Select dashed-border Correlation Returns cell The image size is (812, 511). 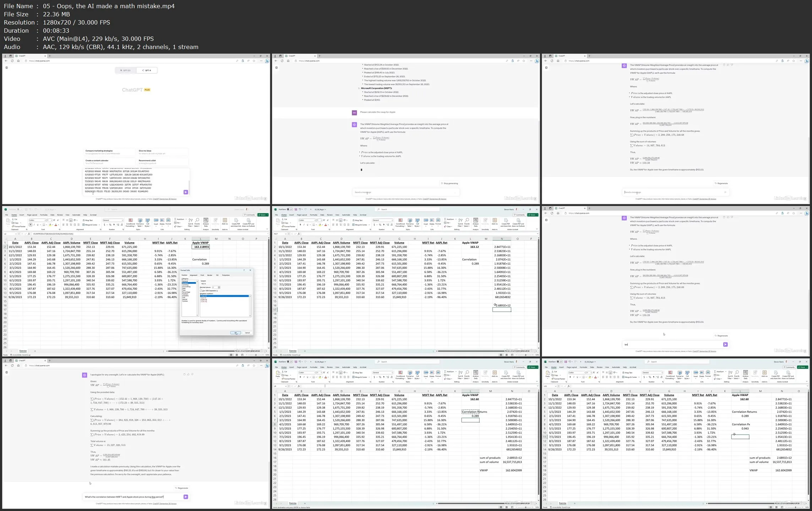tap(470, 412)
